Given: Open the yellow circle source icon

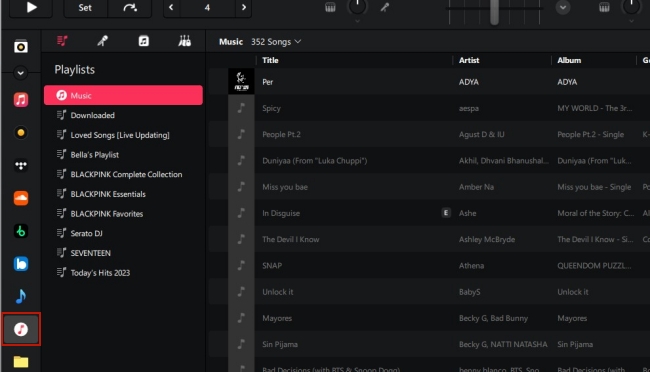Looking at the screenshot, I should point(21,133).
